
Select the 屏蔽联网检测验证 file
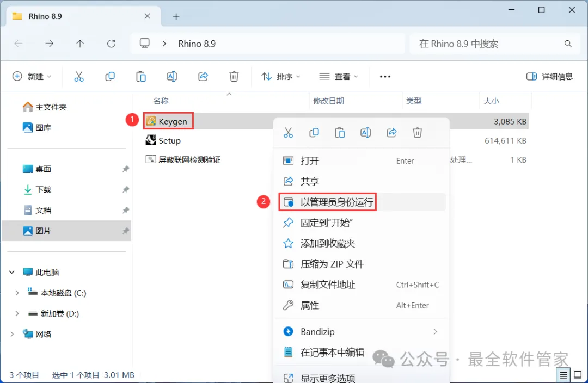183,159
